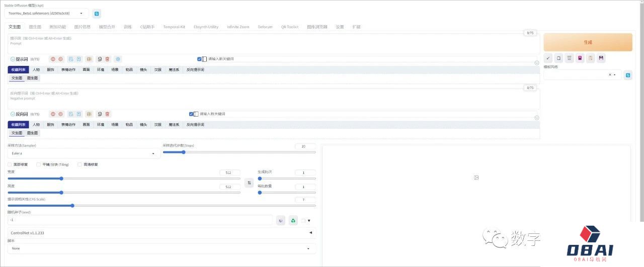Click the floppy disk save style icon

coord(601,58)
